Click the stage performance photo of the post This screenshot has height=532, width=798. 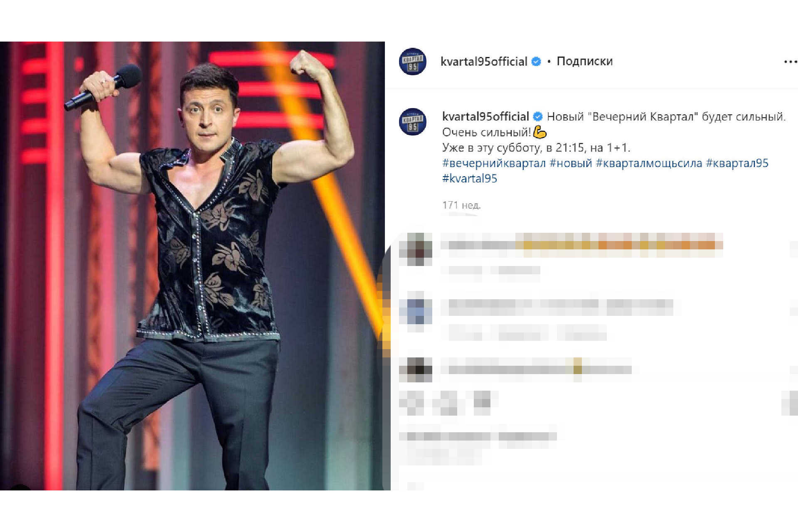click(192, 266)
